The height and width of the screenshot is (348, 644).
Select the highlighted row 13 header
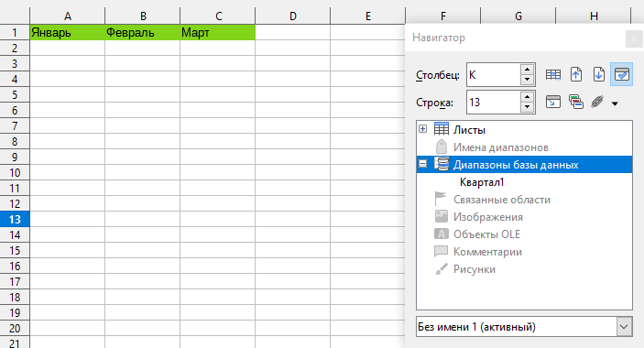(x=15, y=219)
